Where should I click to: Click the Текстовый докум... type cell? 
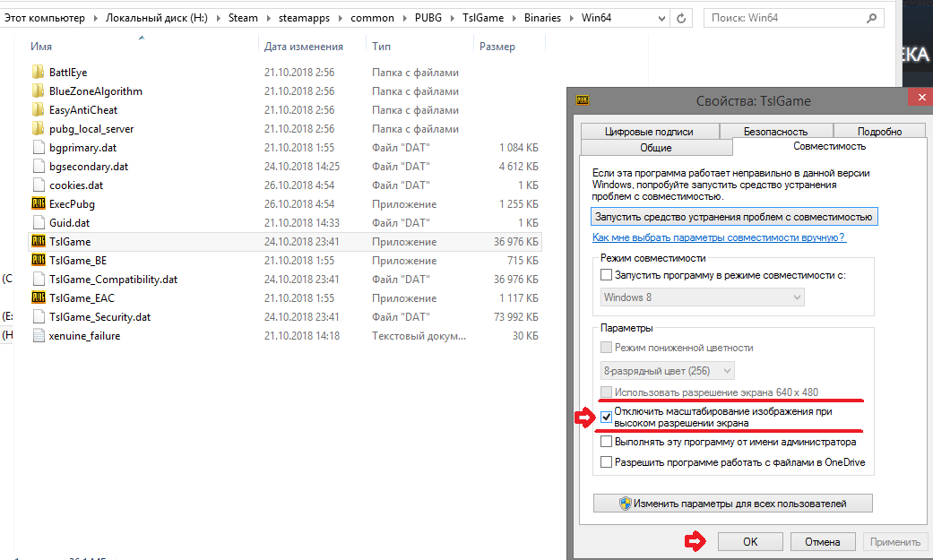(419, 336)
